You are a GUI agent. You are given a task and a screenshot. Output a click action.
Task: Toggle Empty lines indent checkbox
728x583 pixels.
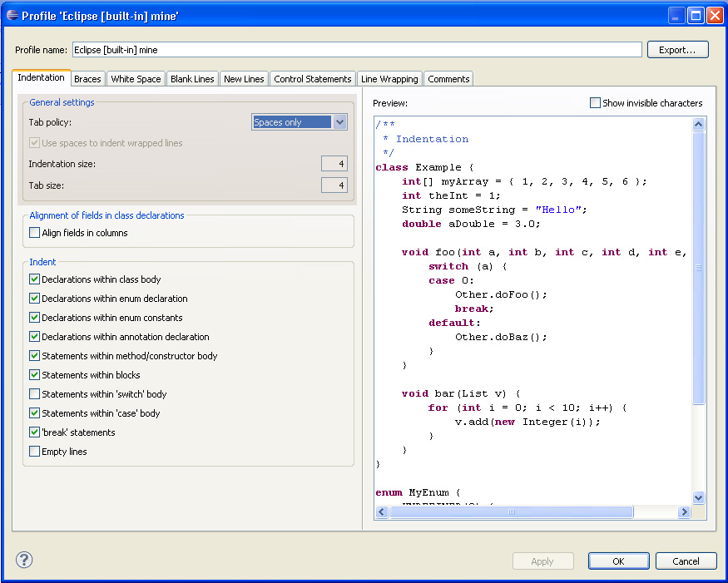(35, 452)
